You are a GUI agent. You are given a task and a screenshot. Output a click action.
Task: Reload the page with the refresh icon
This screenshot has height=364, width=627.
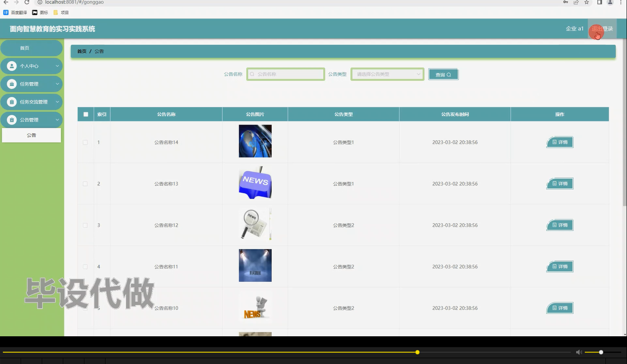point(27,2)
